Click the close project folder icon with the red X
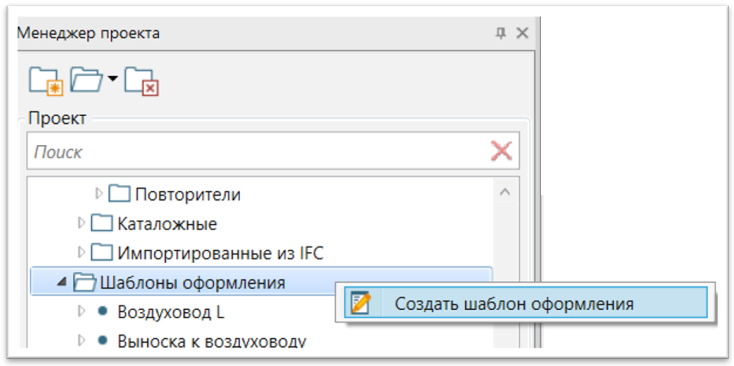The height and width of the screenshot is (366, 734). pyautogui.click(x=142, y=81)
